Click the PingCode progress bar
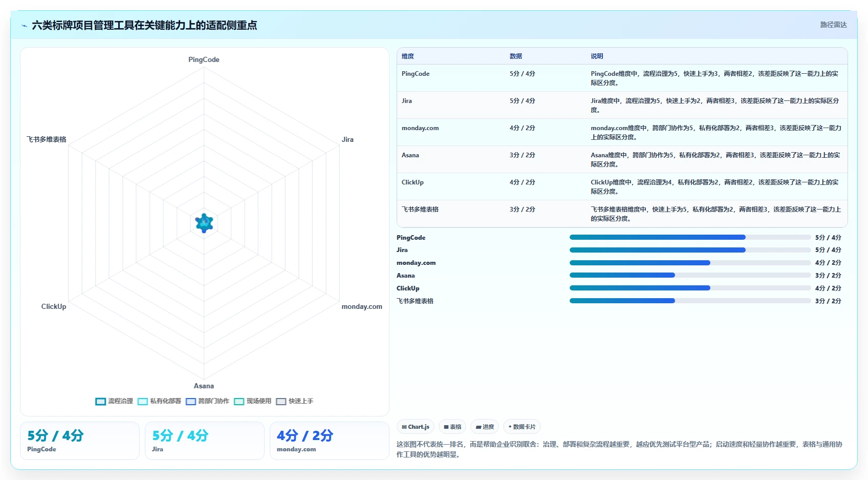Image resolution: width=868 pixels, height=480 pixels. click(x=690, y=237)
